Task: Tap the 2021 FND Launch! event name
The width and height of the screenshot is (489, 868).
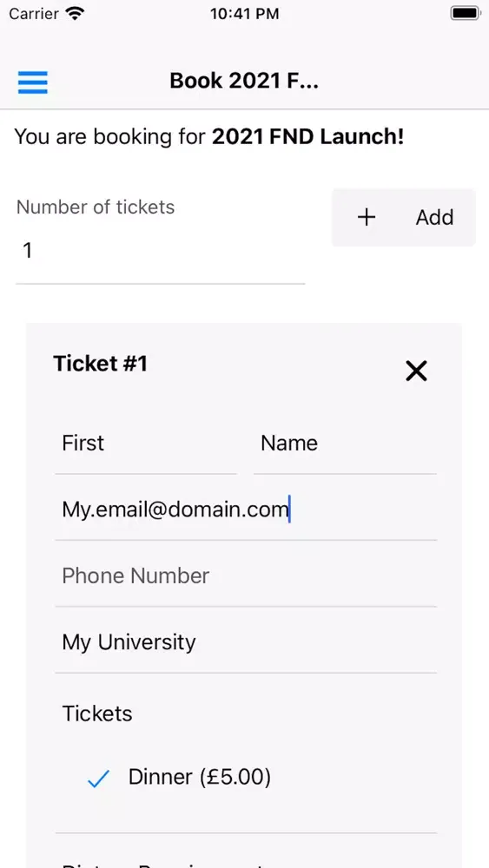Action: tap(308, 137)
